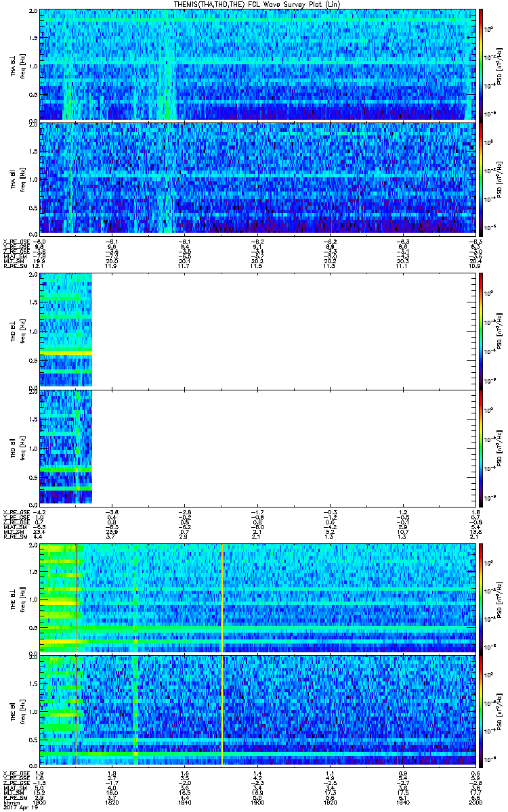Click the PSD [nT²/Hz] label beside THA BL
Viewport: 508px width, 812px height.
(x=500, y=65)
